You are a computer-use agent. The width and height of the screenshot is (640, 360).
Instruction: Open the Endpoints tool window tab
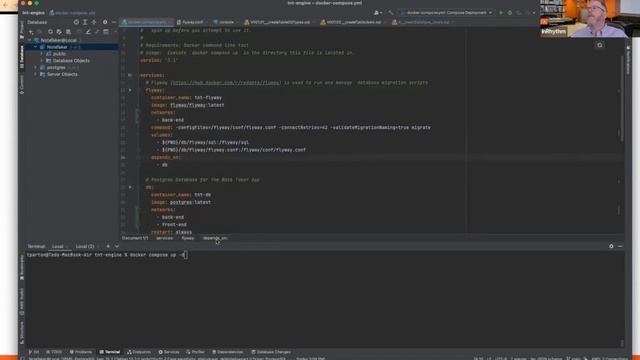139,352
